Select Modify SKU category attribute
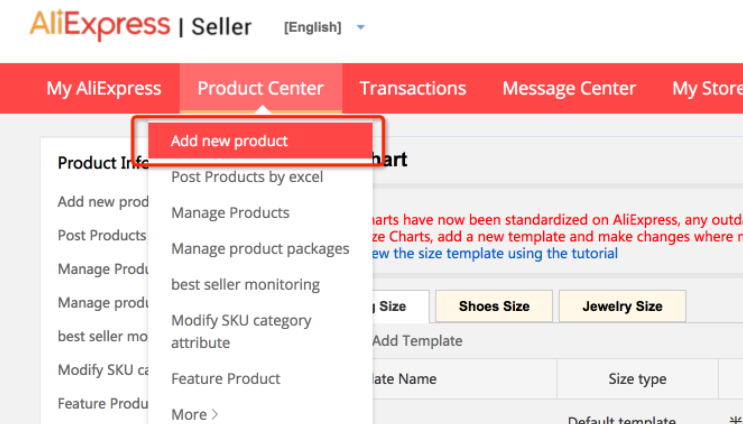Viewport: 743px width, 424px height. 240,331
